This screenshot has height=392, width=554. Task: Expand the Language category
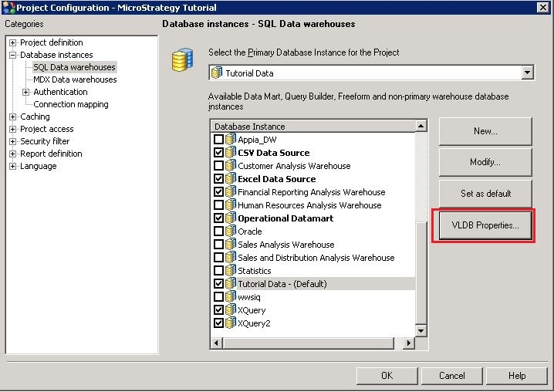click(12, 167)
